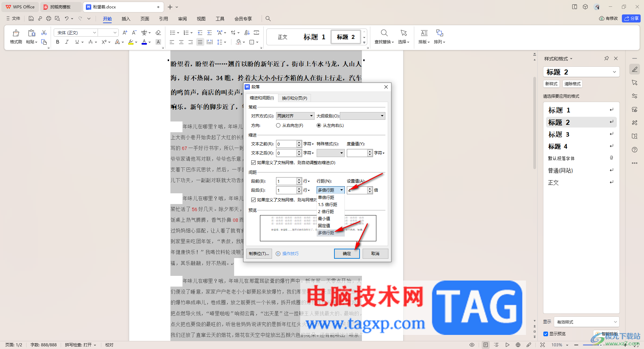644x349 pixels.
Task: Apply underline formatting
Action: (x=77, y=42)
